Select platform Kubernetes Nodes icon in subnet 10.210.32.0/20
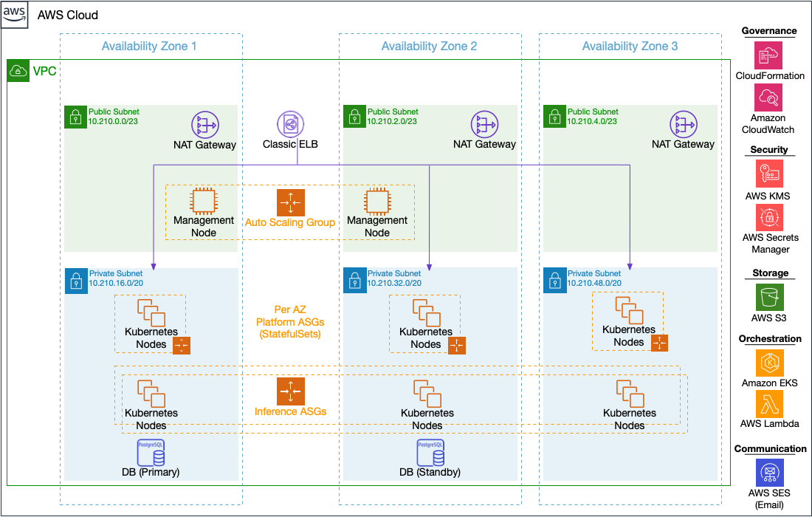Image resolution: width=812 pixels, height=517 pixels. [426, 313]
